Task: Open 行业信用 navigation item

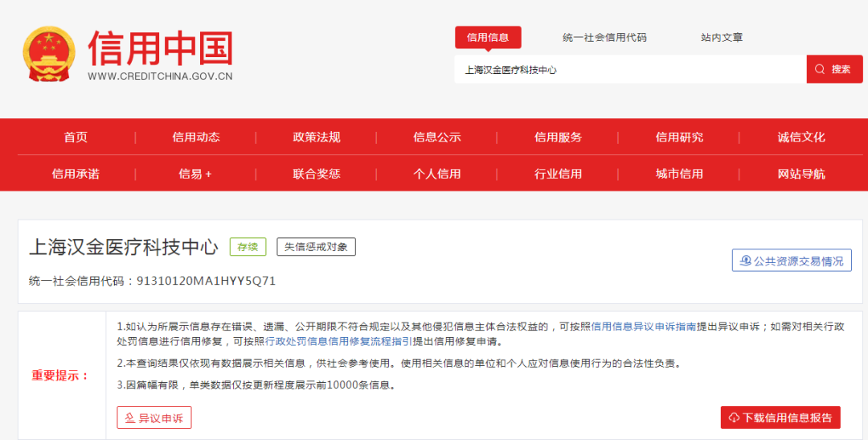Action: [x=558, y=174]
